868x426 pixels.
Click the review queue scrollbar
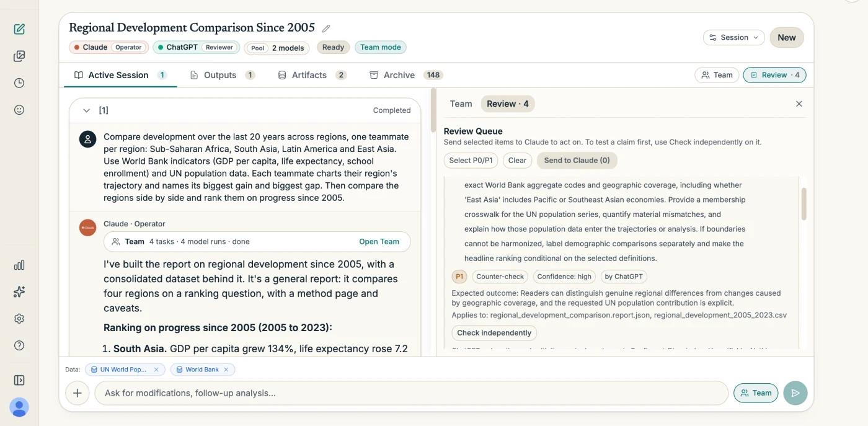pyautogui.click(x=804, y=204)
